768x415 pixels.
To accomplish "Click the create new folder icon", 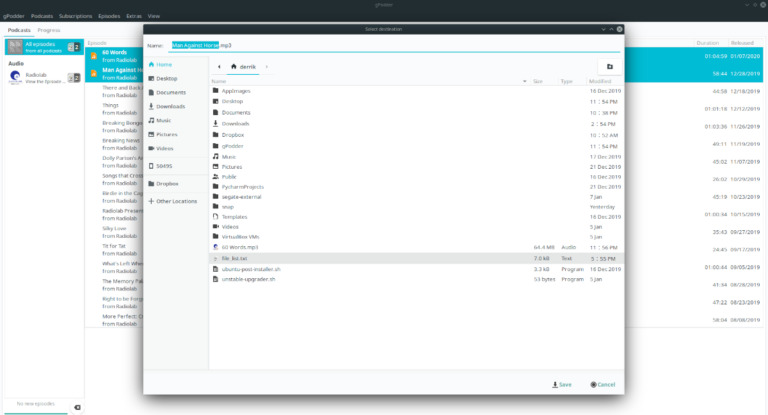I will pyautogui.click(x=610, y=67).
